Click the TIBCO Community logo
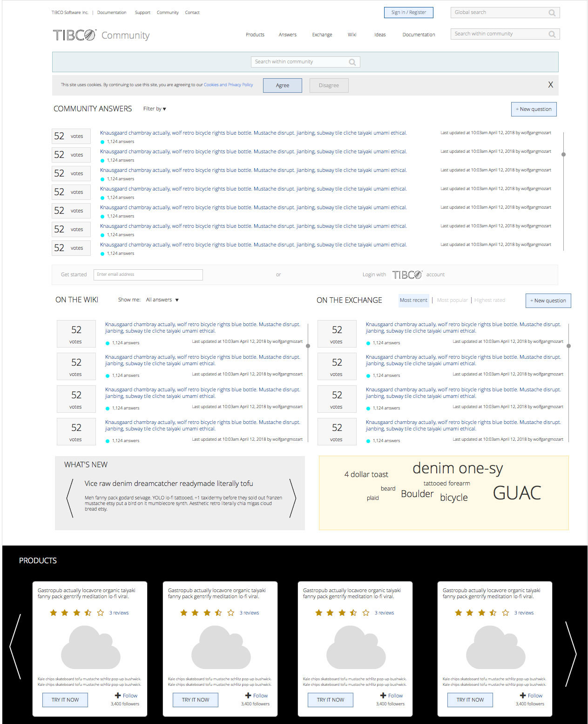The height and width of the screenshot is (724, 588). pyautogui.click(x=101, y=35)
